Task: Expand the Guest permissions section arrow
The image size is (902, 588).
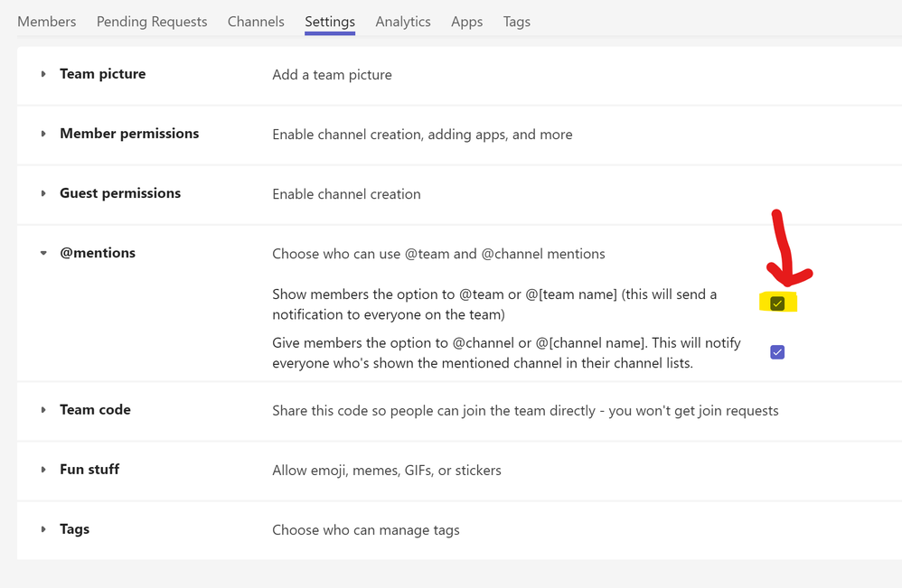Action: [43, 193]
